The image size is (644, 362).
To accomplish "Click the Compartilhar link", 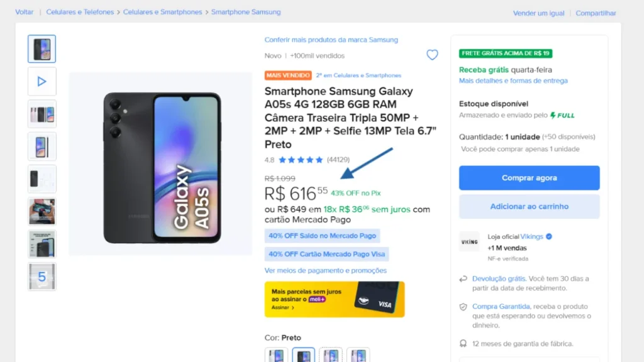I will pos(596,13).
